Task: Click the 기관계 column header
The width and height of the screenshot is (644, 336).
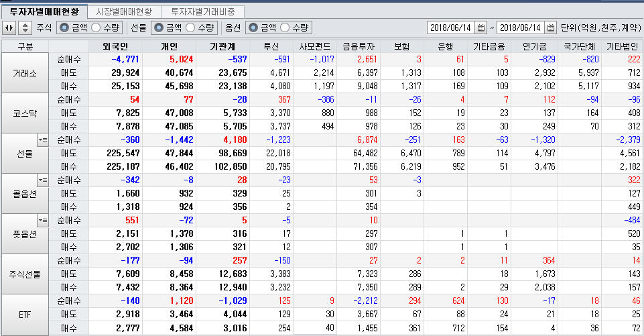Action: 222,46
